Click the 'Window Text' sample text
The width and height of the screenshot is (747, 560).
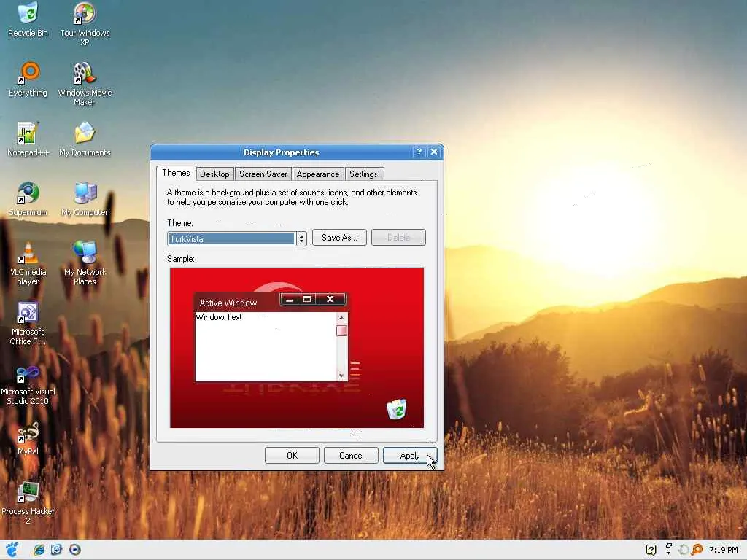(219, 317)
